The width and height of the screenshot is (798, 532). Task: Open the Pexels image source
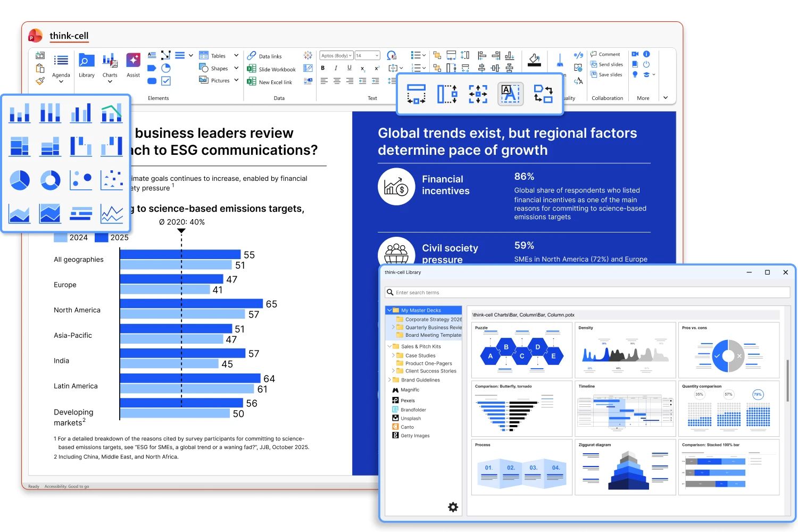[x=404, y=400]
